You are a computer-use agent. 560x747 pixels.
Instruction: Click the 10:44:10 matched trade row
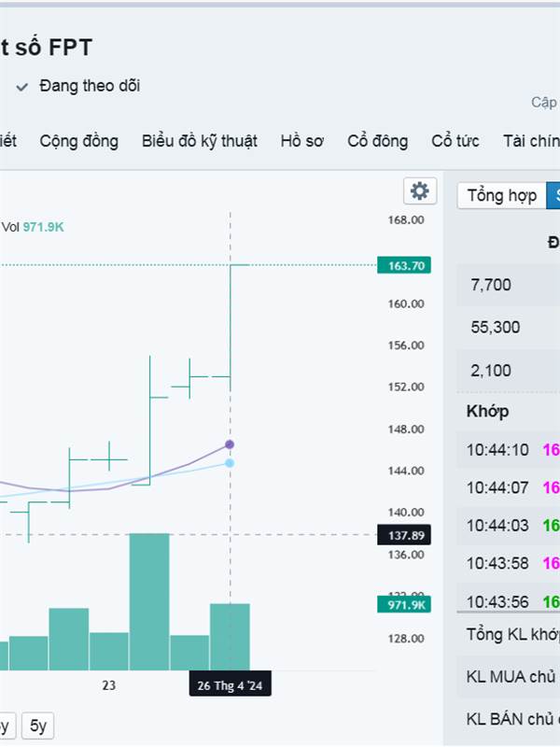pos(509,449)
